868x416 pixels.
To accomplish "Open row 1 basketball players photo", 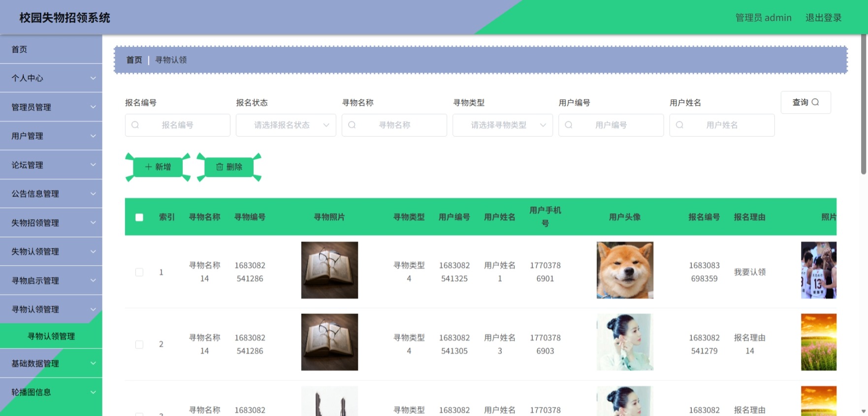I will [x=818, y=270].
